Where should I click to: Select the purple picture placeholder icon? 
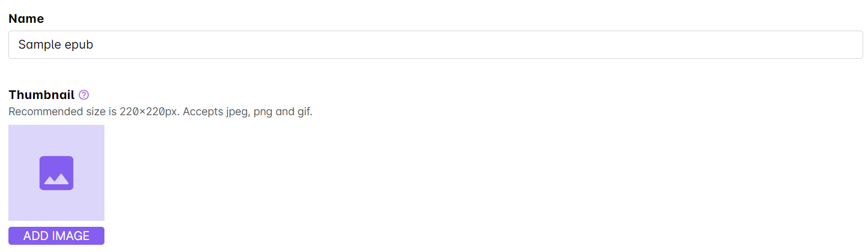56,173
